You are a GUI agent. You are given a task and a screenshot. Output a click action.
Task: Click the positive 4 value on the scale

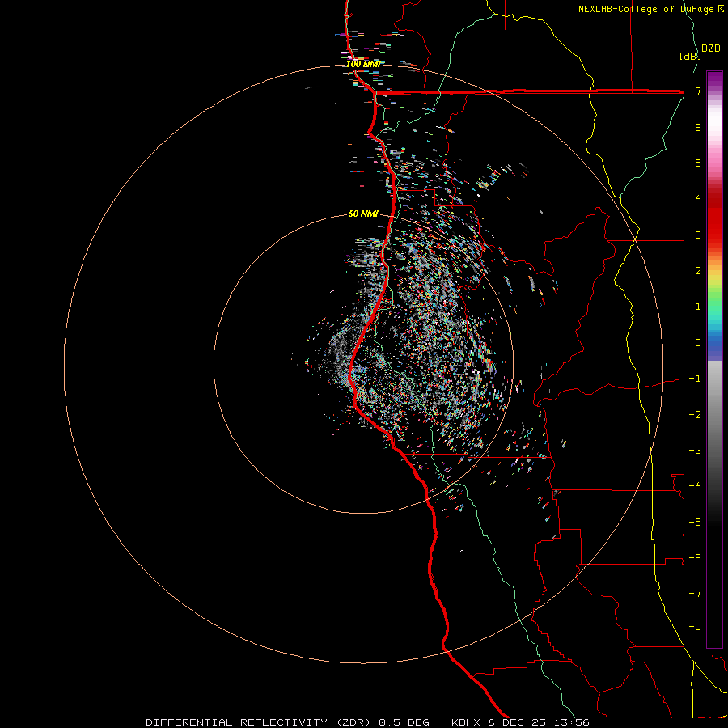click(698, 199)
